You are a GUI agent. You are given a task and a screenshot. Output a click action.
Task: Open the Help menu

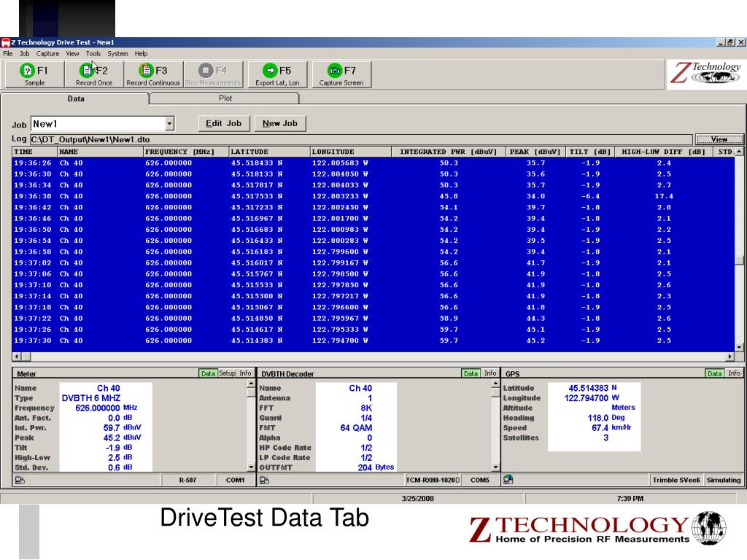(x=141, y=54)
